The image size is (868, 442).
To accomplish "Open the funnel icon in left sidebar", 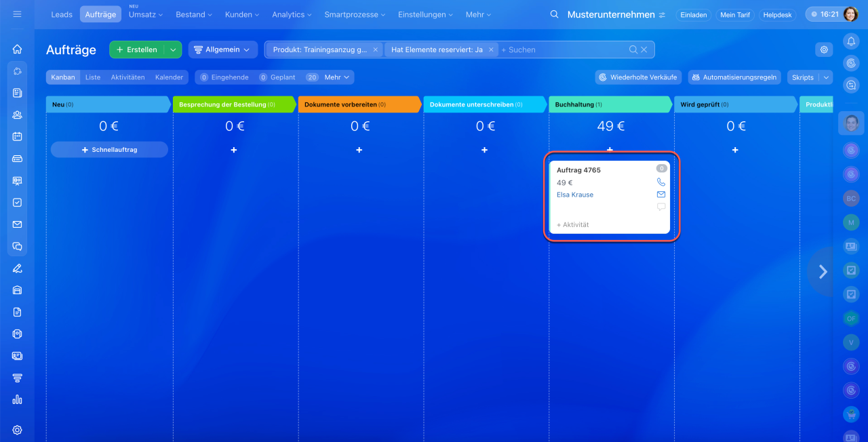I will point(17,378).
